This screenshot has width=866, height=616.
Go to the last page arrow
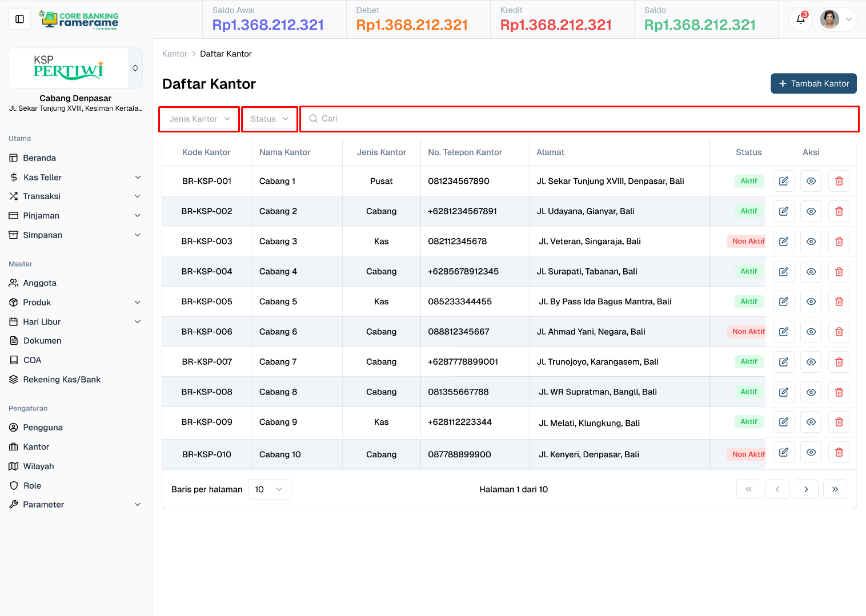pos(835,489)
